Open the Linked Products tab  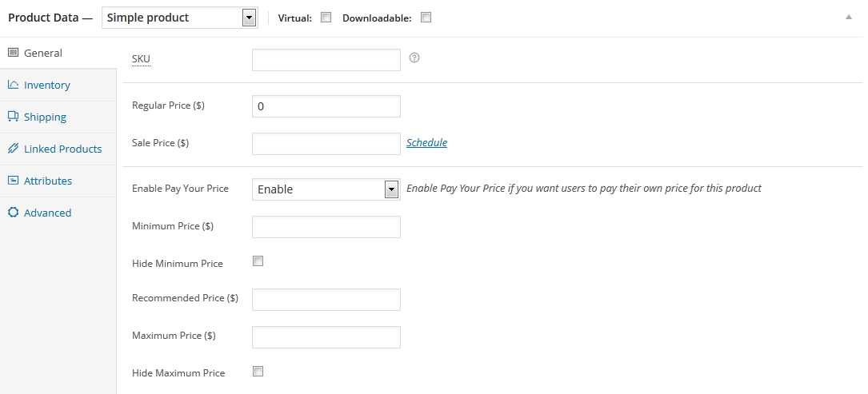(x=62, y=149)
